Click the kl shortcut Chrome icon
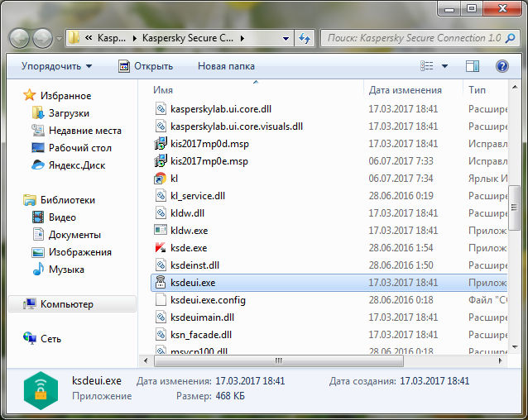The width and height of the screenshot is (528, 420). (161, 179)
